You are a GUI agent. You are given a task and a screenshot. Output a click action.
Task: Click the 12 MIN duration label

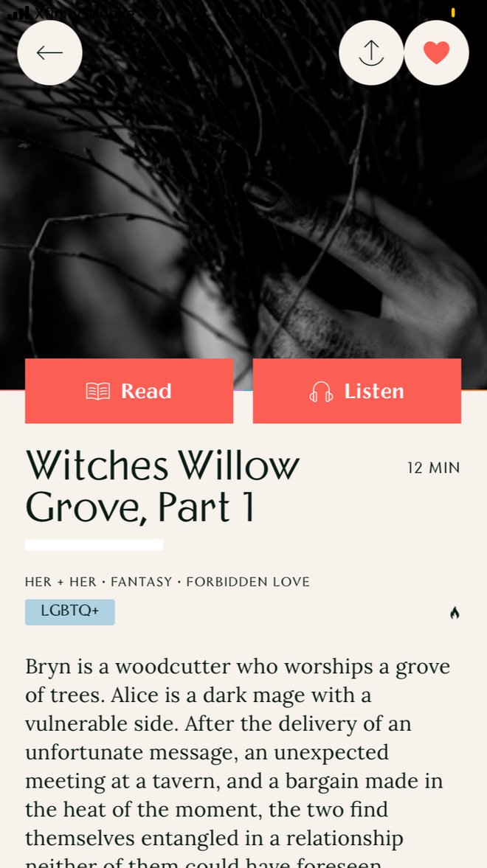(433, 468)
